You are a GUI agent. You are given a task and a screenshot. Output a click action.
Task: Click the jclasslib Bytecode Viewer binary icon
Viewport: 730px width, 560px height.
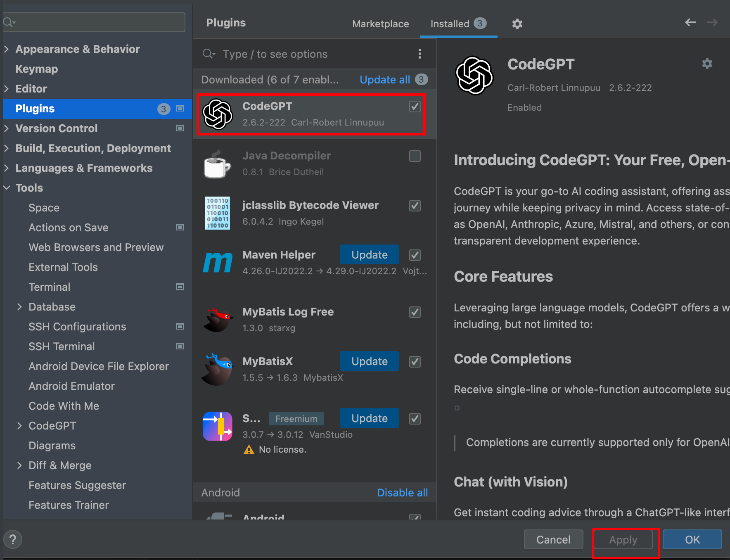tap(218, 213)
